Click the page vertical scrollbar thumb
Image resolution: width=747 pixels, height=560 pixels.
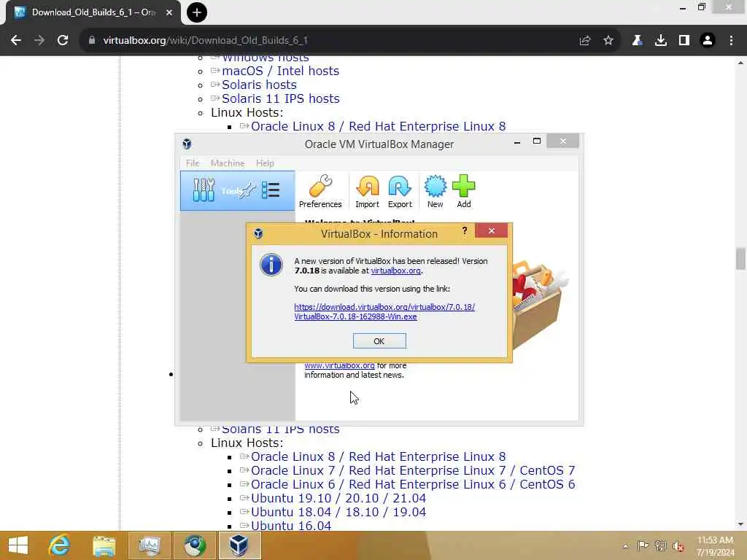(x=740, y=259)
